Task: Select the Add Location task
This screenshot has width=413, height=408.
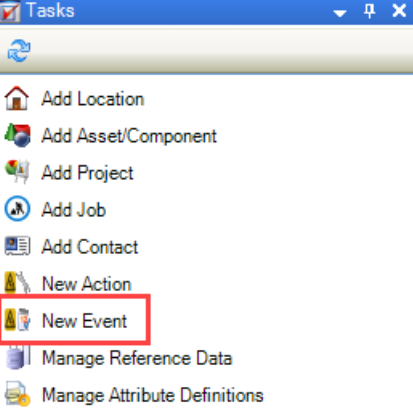Action: pos(93,99)
